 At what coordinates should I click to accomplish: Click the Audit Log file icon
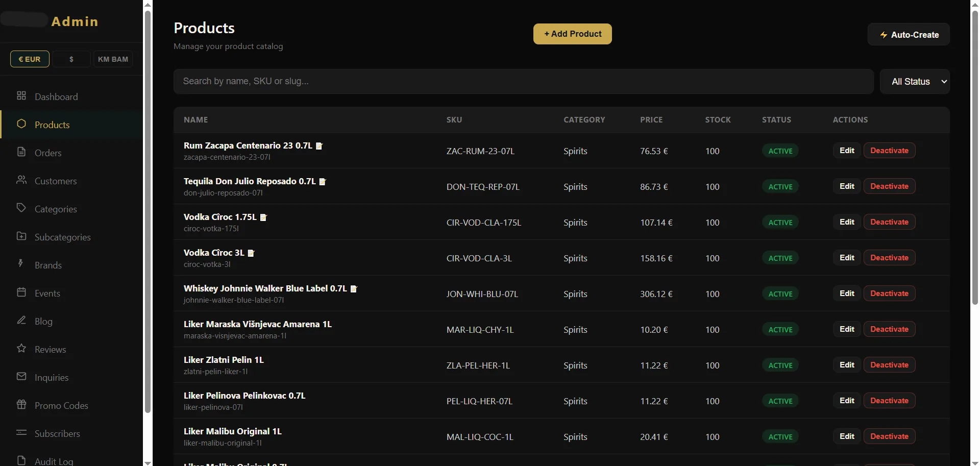click(x=21, y=460)
